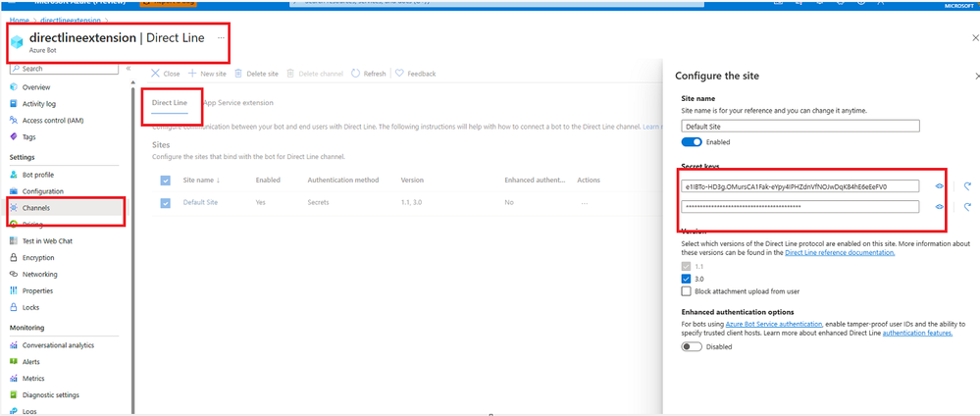Click the Authentication method column header
Viewport: 980px width, 416px height.
(343, 181)
